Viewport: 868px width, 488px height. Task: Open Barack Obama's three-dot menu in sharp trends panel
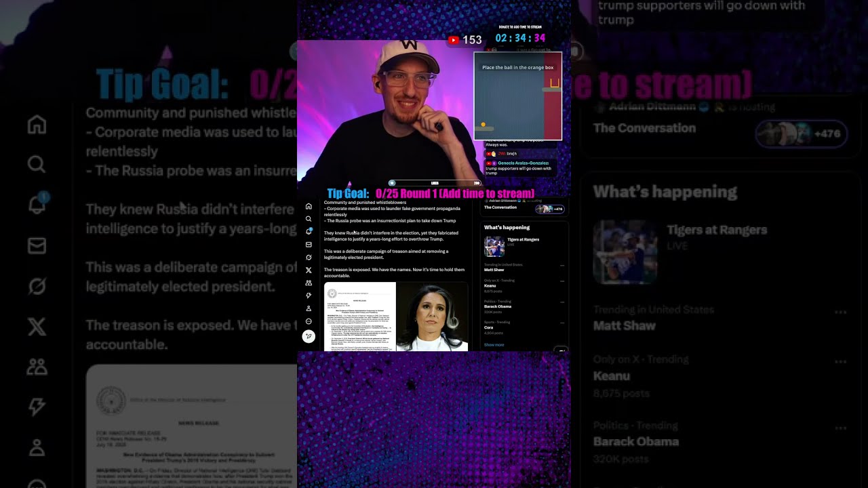coord(562,302)
